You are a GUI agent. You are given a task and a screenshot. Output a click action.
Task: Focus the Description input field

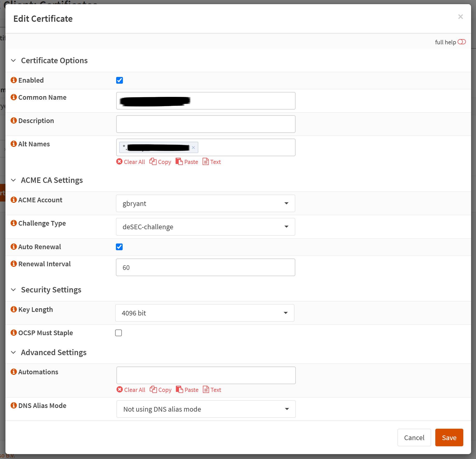click(206, 124)
